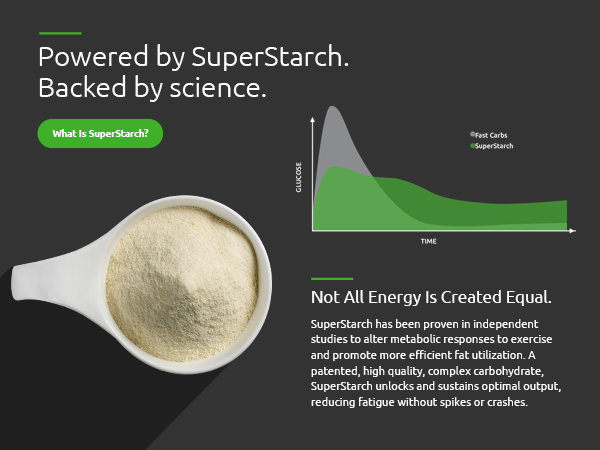Click the gray Fast Carbs legend dot
This screenshot has height=450, width=600.
473,133
